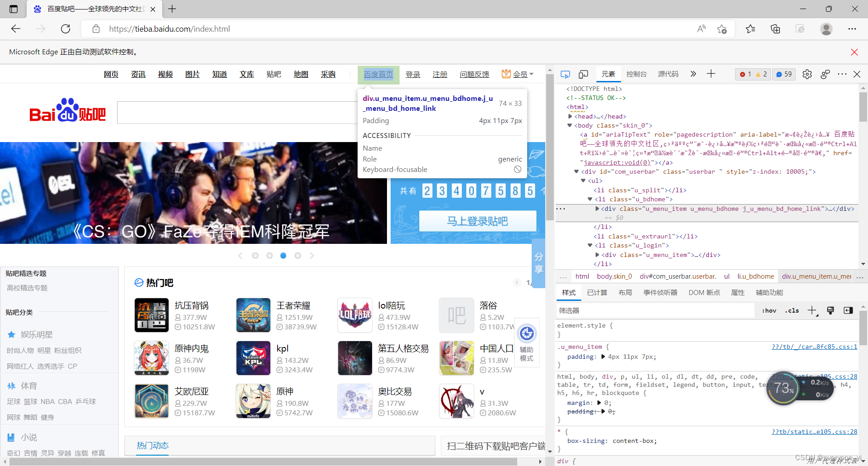The image size is (868, 466).
Task: Click the page vertical scrollbar thumb
Action: [x=550, y=147]
